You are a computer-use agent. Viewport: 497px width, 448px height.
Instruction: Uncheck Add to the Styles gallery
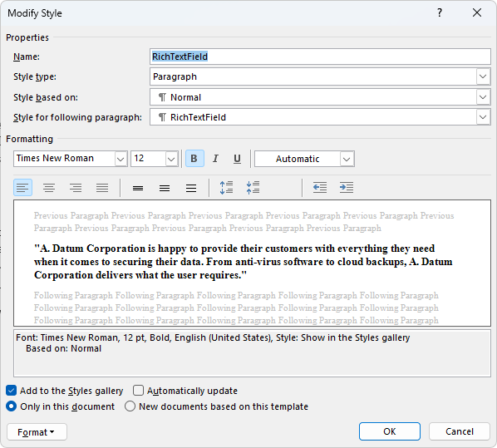click(11, 391)
